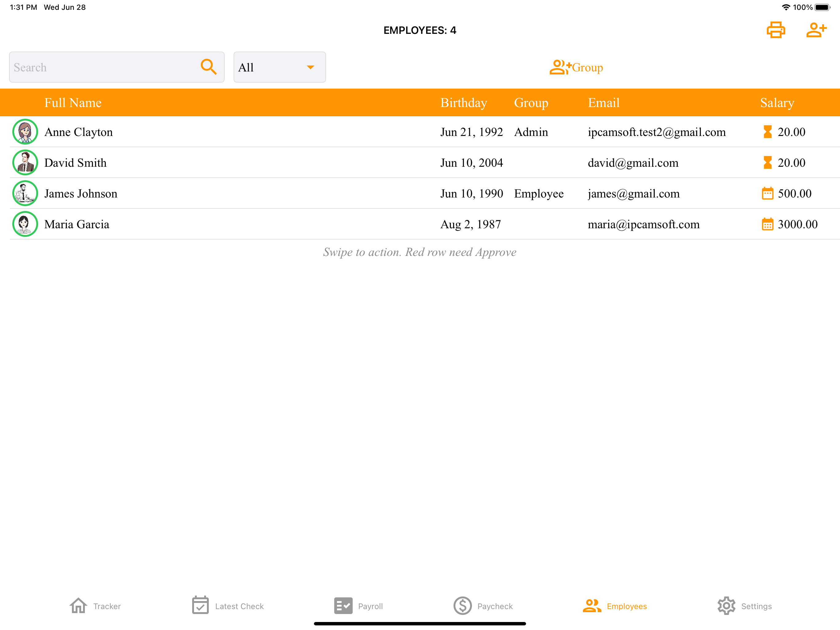Open the All filter dropdown

click(279, 67)
